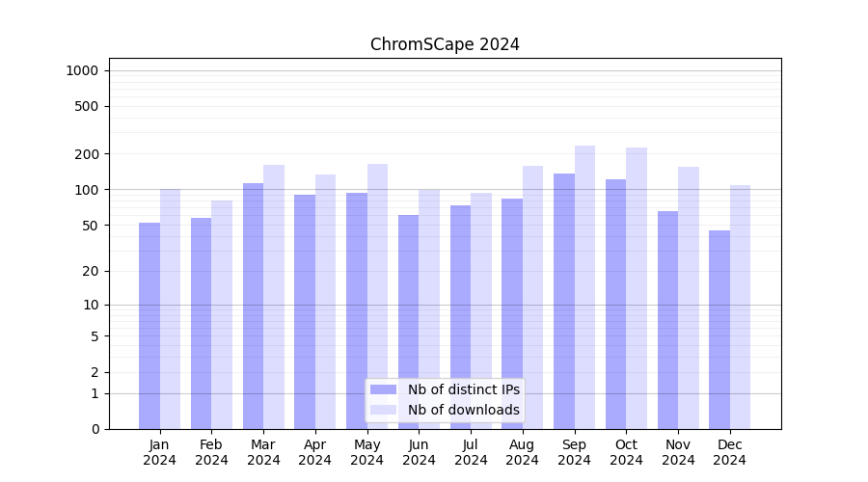Screen dimensions: 868x482
Task: Pick the Sep 2024 downloads bar
Action: 584,287
